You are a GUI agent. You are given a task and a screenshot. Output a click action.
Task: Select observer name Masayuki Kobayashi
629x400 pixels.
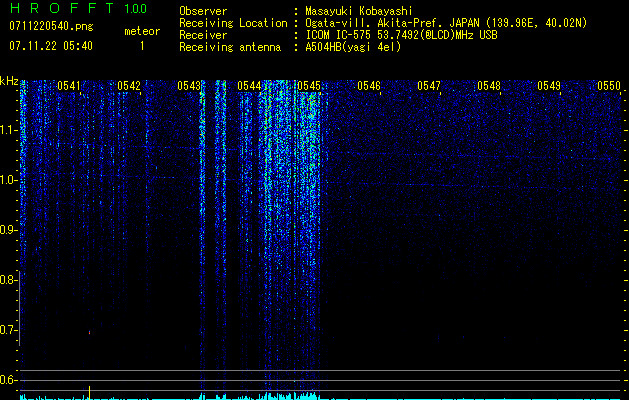(x=359, y=11)
